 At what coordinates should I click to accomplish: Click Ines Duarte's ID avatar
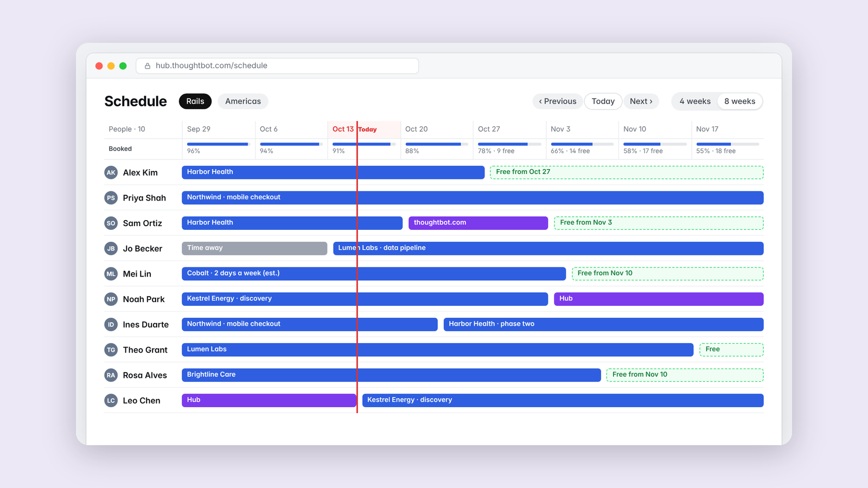(x=111, y=325)
